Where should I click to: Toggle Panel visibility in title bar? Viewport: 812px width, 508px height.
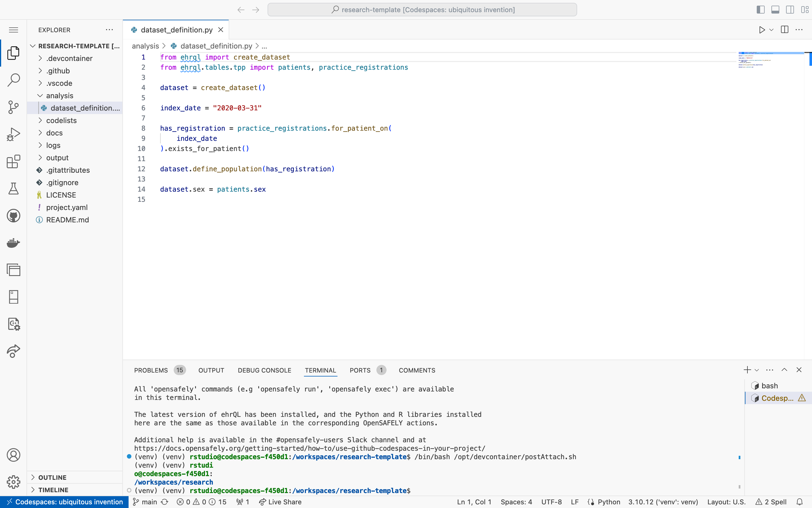click(x=775, y=10)
